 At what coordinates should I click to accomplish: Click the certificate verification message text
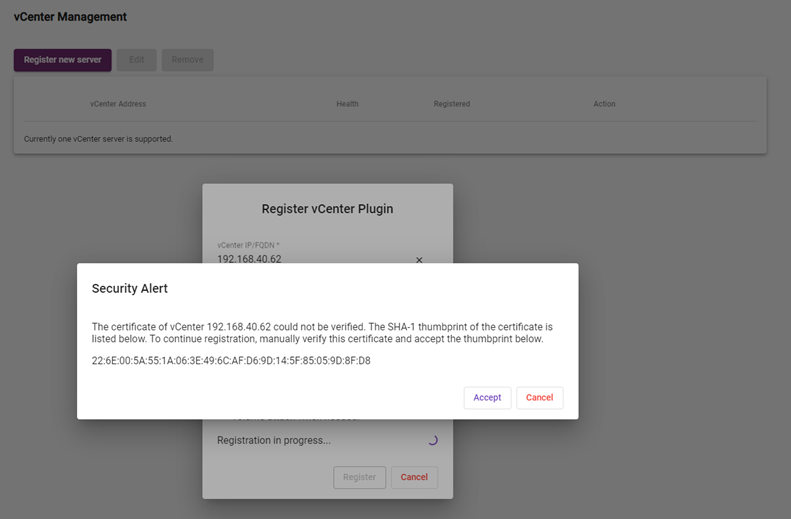coord(322,333)
